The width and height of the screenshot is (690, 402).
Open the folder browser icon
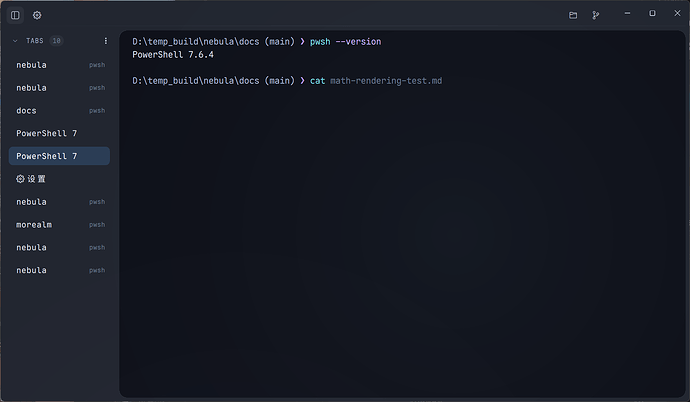tap(573, 15)
